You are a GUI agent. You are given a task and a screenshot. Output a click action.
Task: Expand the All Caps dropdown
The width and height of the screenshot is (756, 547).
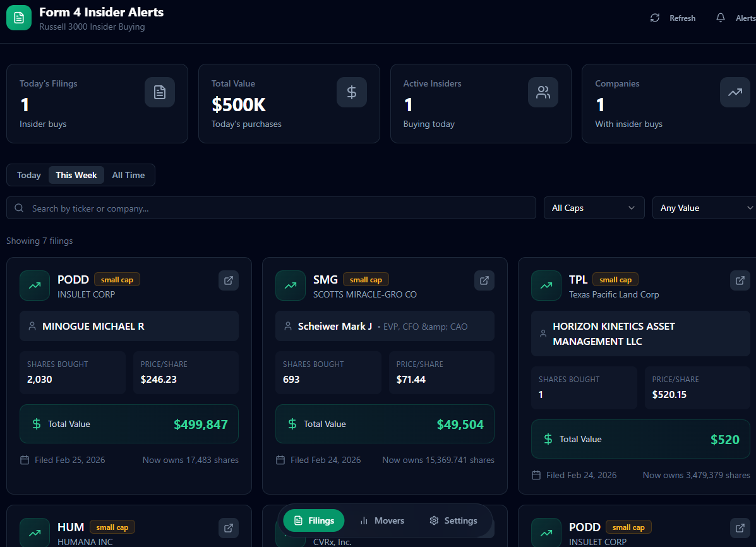594,208
